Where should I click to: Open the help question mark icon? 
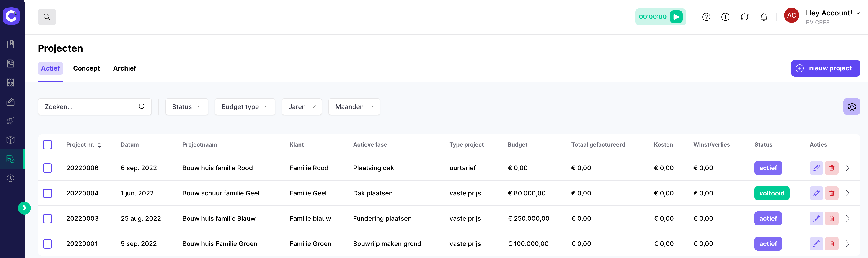(706, 17)
